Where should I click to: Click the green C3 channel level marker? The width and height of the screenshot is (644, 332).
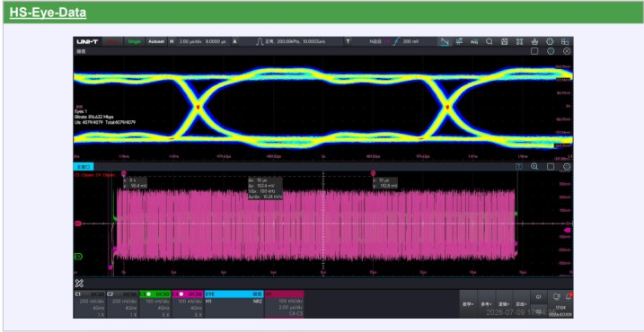(78, 257)
